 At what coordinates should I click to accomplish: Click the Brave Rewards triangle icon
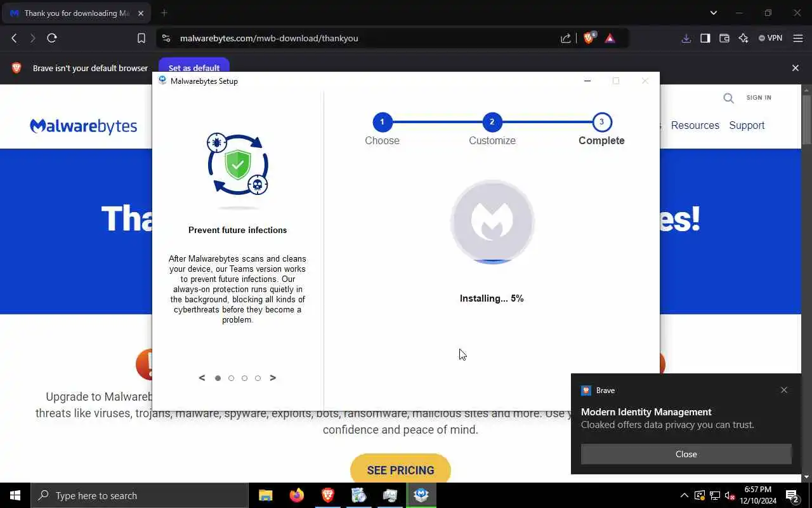(x=610, y=38)
